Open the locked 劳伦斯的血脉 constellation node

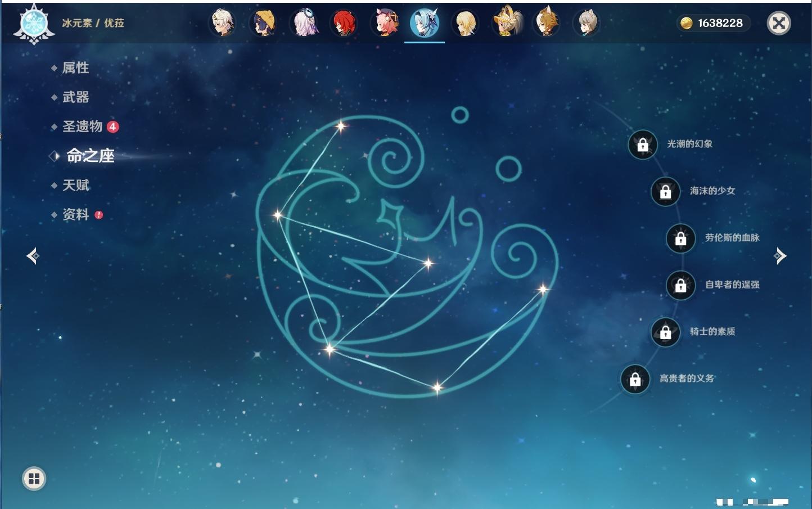click(681, 238)
